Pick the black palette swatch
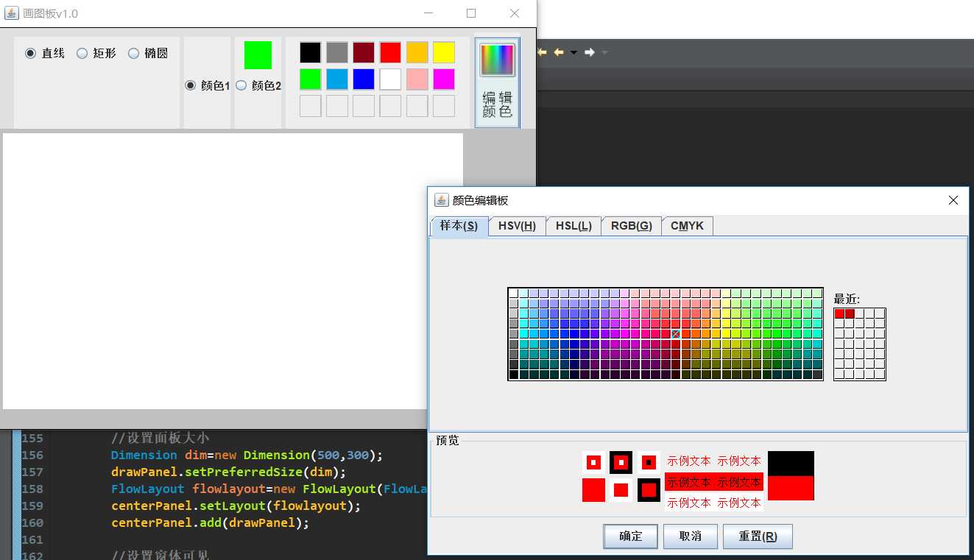The width and height of the screenshot is (974, 560). coord(310,52)
